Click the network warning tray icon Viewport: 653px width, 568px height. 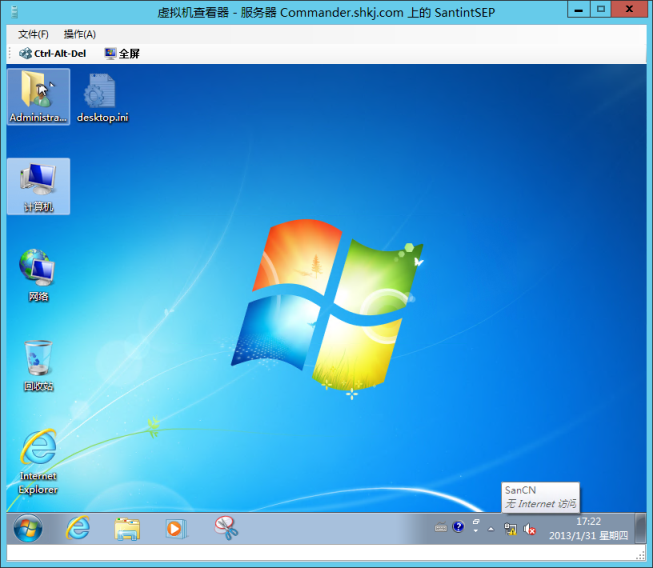[x=510, y=529]
